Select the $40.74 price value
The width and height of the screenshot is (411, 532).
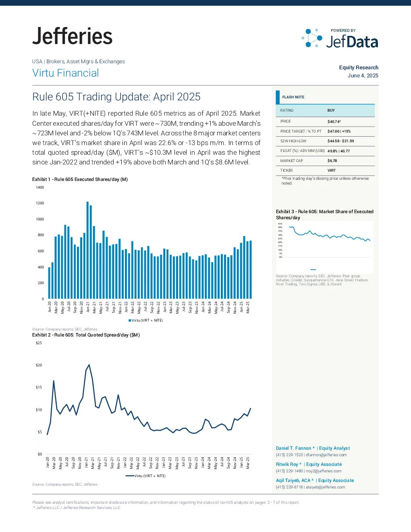tap(334, 121)
